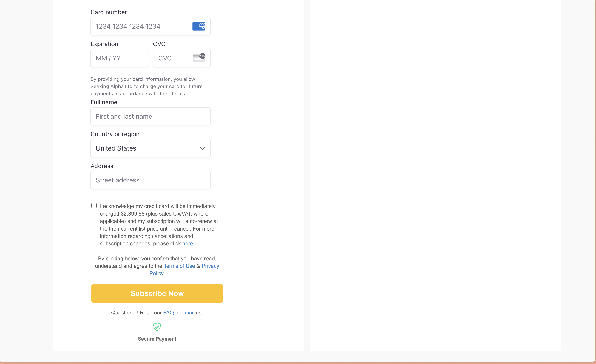Enable the credit card charge agreement checkbox

(x=94, y=206)
